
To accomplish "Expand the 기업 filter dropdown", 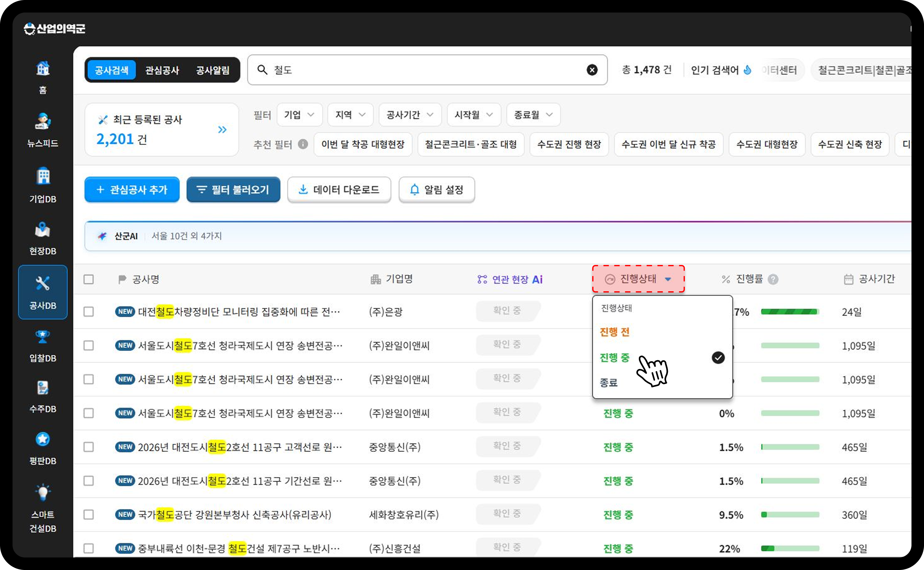I will click(300, 115).
